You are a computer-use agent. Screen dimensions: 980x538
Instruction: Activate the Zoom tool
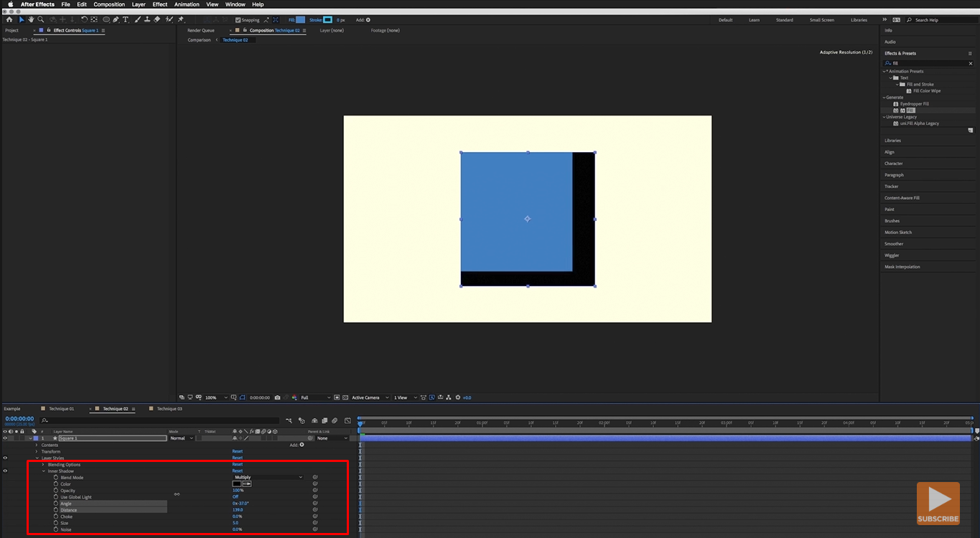[x=41, y=19]
